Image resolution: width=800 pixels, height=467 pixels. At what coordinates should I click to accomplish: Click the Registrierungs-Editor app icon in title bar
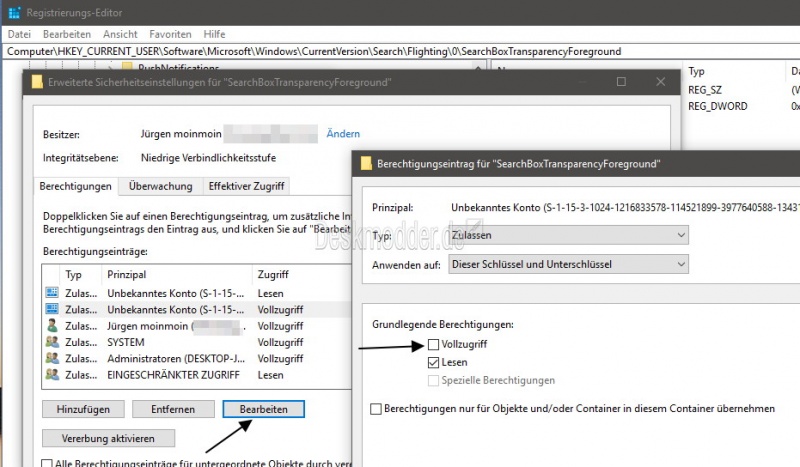pyautogui.click(x=14, y=13)
